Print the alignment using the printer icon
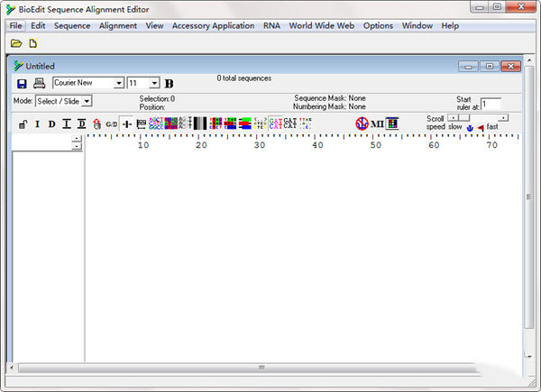The width and height of the screenshot is (541, 392). click(x=39, y=83)
